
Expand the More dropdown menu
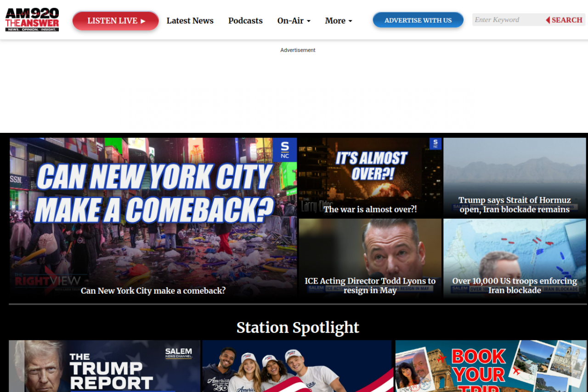(x=339, y=21)
